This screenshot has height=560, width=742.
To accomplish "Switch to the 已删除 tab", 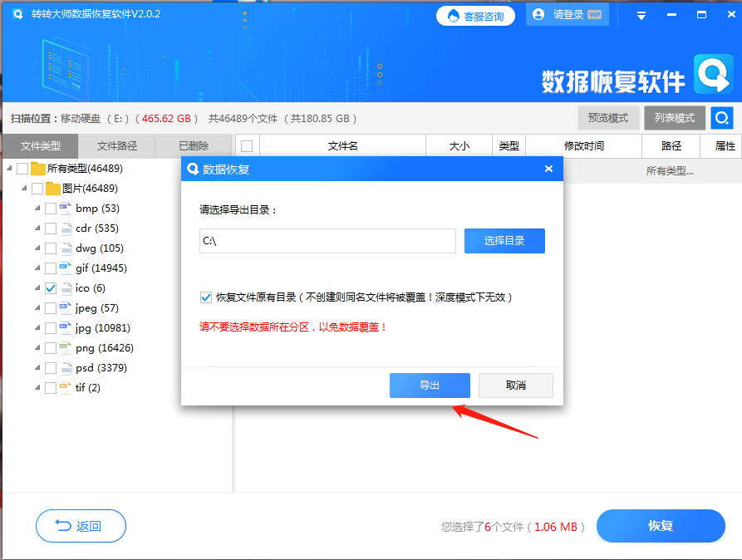I will click(x=193, y=145).
